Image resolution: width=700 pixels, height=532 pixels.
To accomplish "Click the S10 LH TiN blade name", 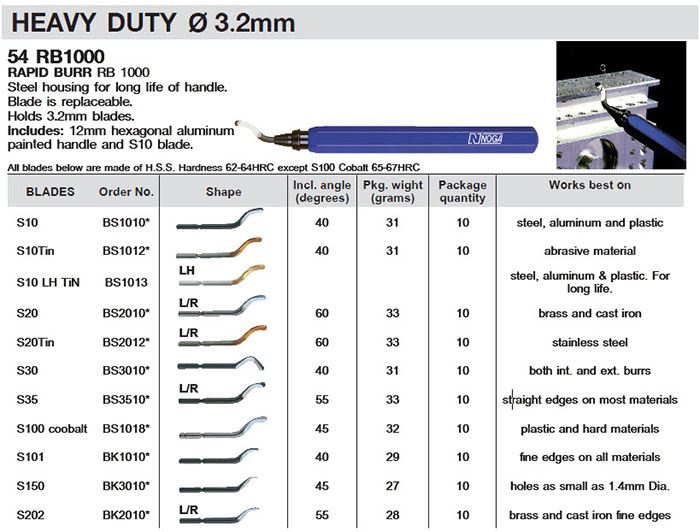I will 48,282.
